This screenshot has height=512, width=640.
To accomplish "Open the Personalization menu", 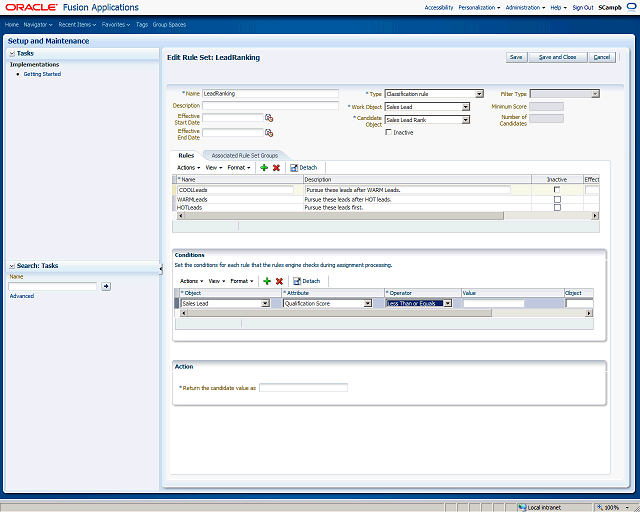I will coord(479,7).
